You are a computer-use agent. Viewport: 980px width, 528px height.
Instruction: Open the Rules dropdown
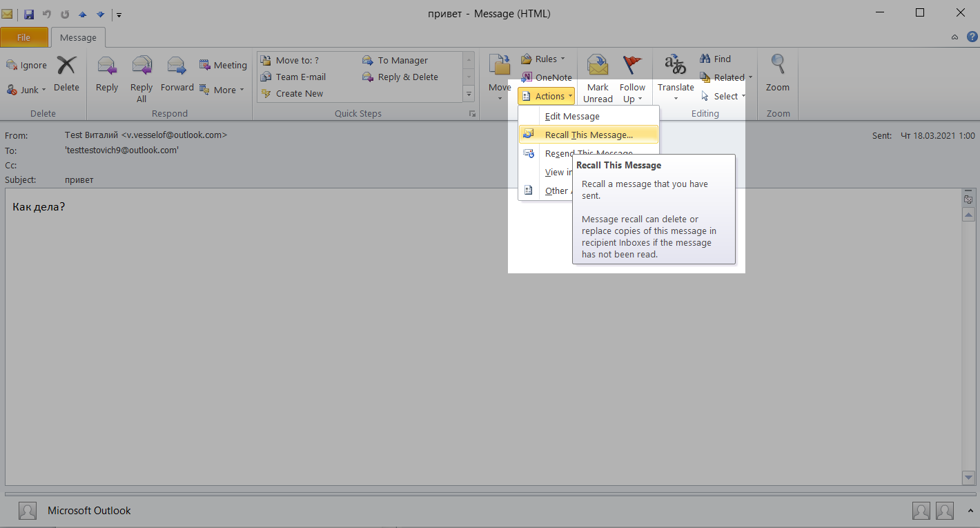543,59
